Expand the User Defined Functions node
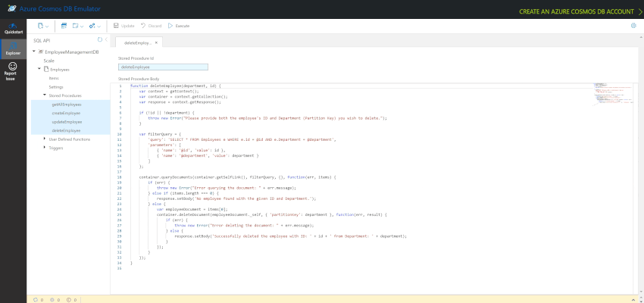Image resolution: width=644 pixels, height=303 pixels. point(45,139)
